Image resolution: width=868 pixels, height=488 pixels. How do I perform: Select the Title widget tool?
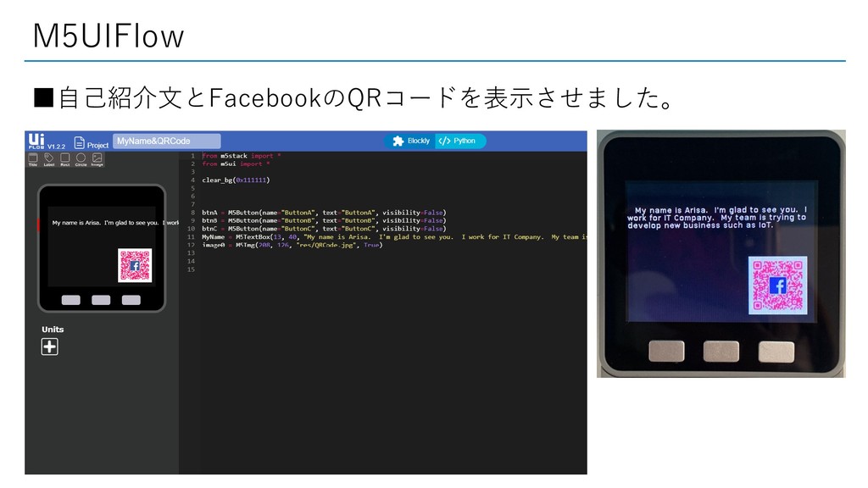click(33, 159)
